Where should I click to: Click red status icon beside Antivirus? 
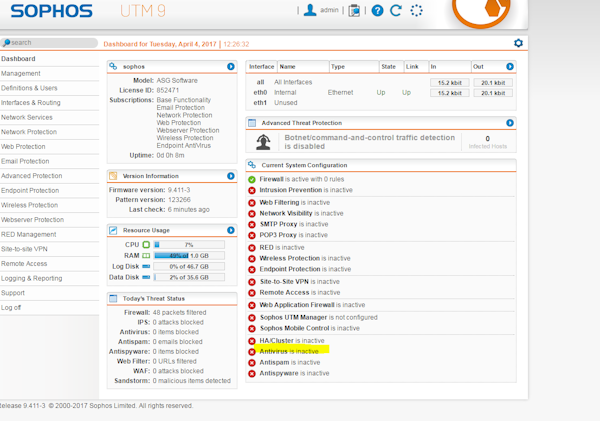(x=252, y=351)
